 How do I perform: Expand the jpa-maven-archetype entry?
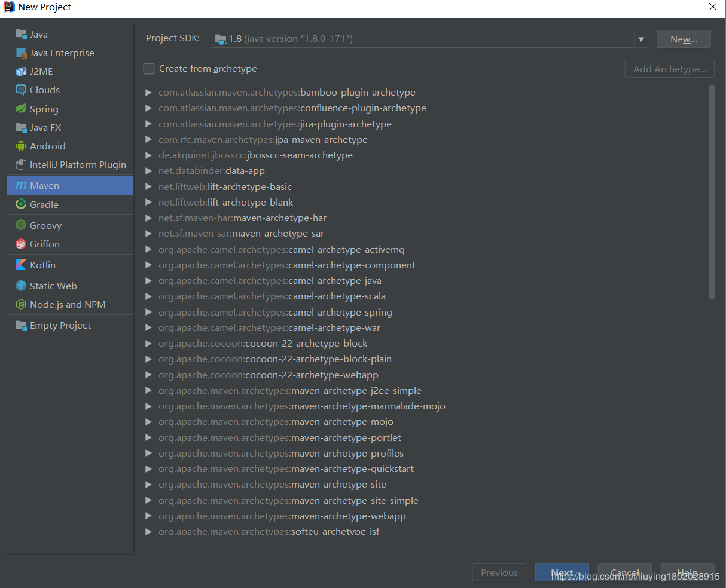point(148,139)
